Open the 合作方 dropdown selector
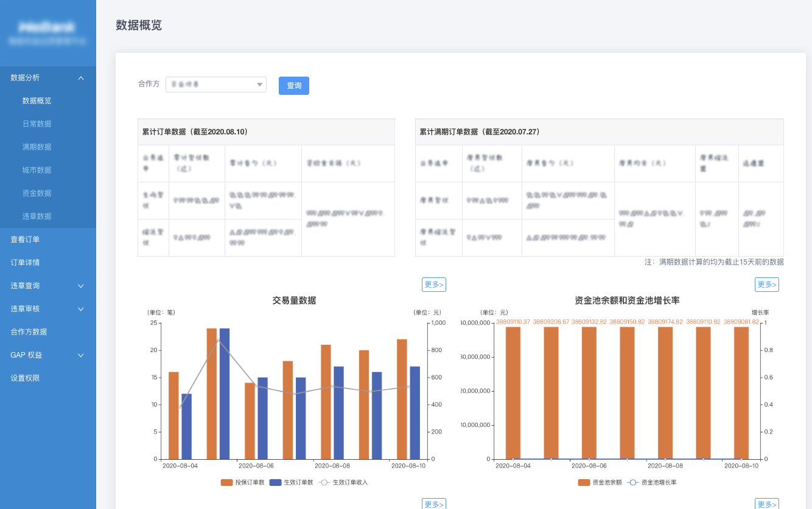 coord(215,85)
